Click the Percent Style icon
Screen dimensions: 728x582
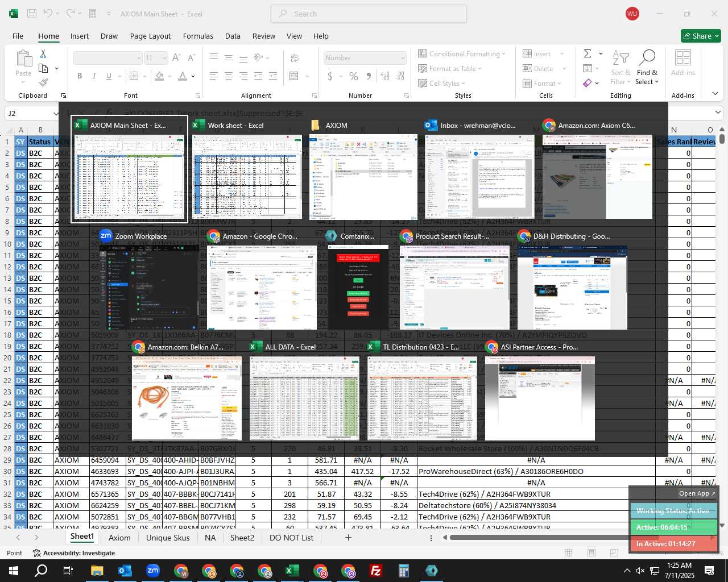pyautogui.click(x=354, y=76)
